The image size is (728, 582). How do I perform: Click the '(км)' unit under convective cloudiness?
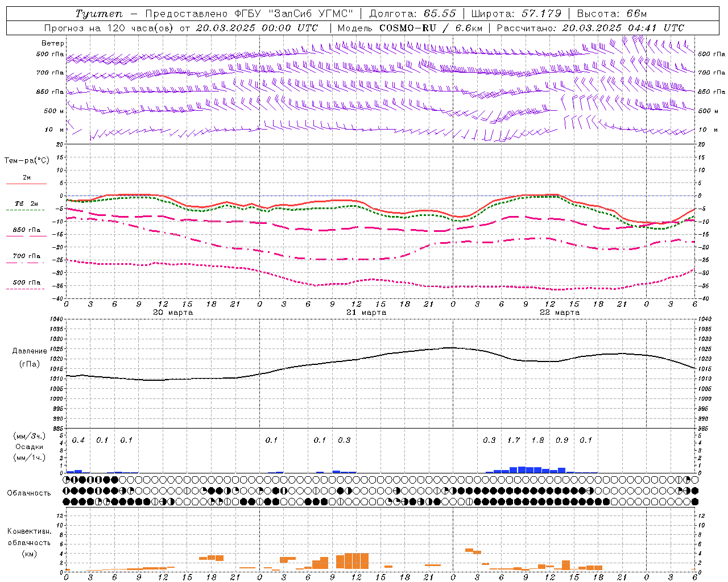click(30, 554)
